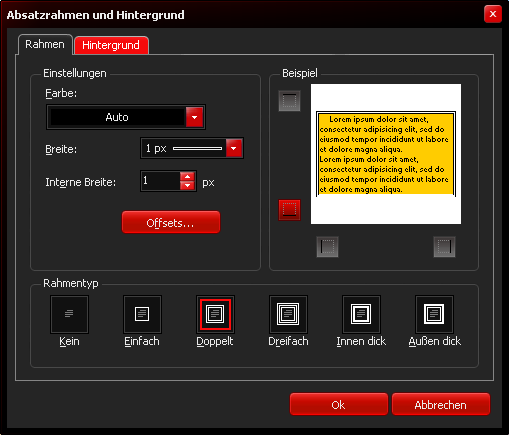Pick the Dreifach triple frame icon
Viewport: 509px width, 435px height.
point(288,314)
